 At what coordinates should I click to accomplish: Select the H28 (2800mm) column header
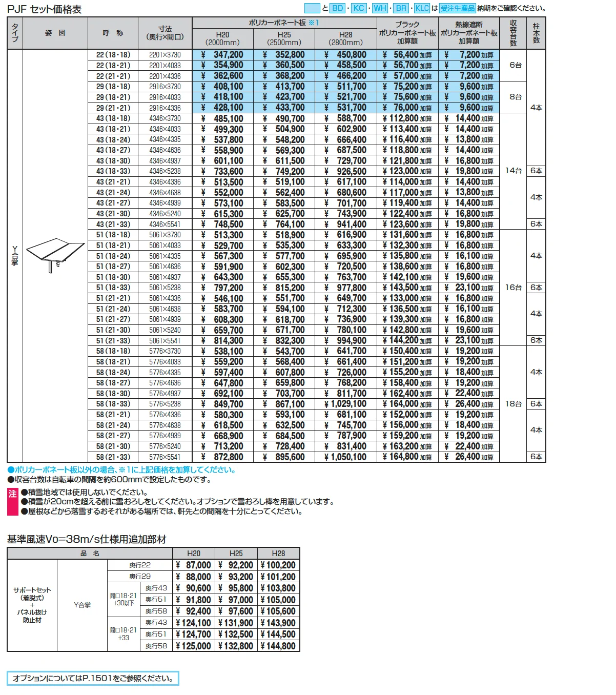pyautogui.click(x=346, y=38)
